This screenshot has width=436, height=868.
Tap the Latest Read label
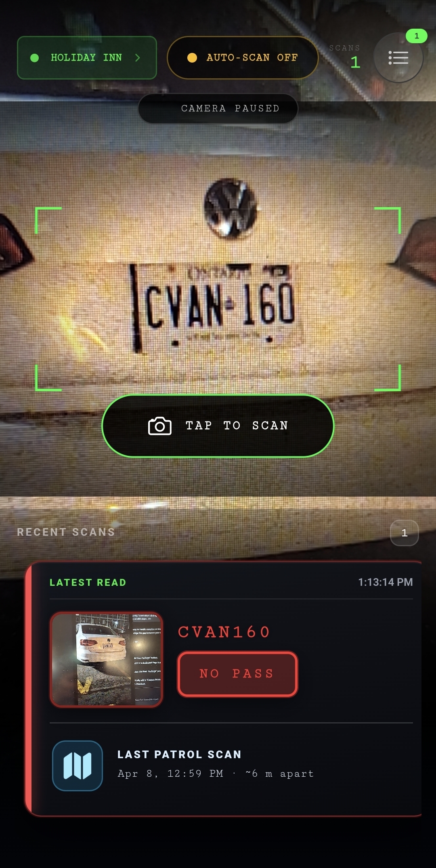click(88, 582)
